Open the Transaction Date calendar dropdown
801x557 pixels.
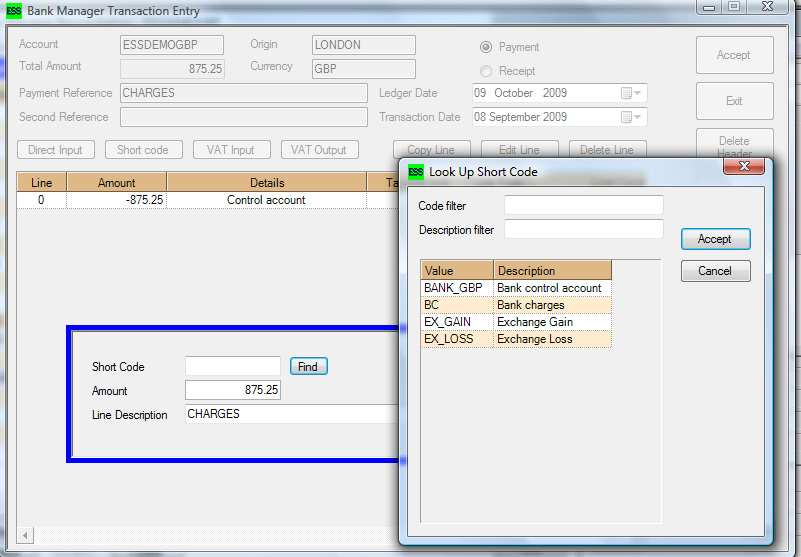(632, 117)
